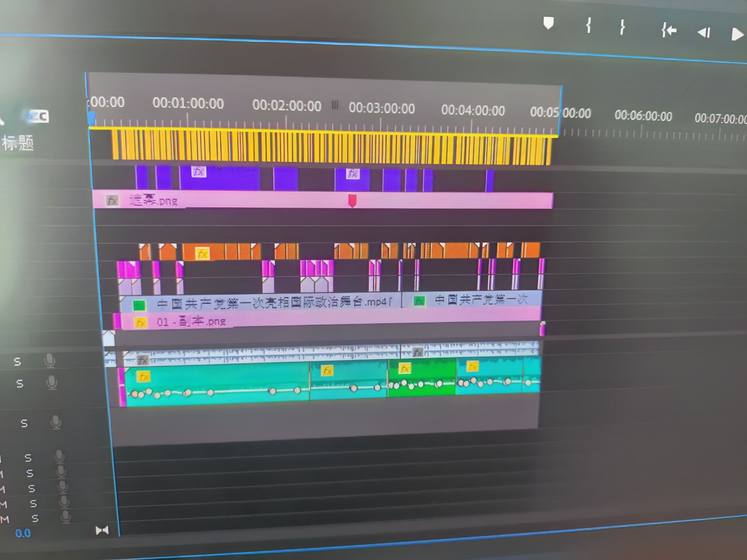Click the bowtie icon beside the 0.0 value
The image size is (747, 560).
(102, 531)
